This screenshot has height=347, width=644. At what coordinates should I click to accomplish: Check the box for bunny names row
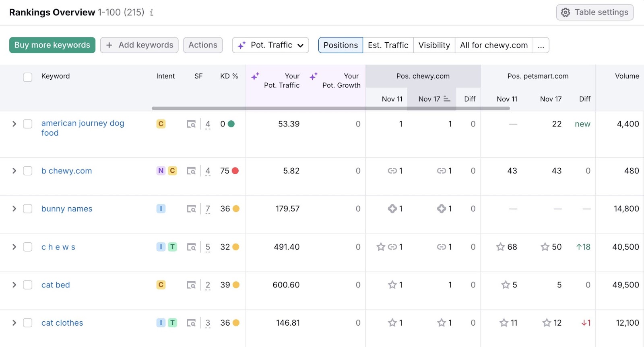pyautogui.click(x=27, y=209)
